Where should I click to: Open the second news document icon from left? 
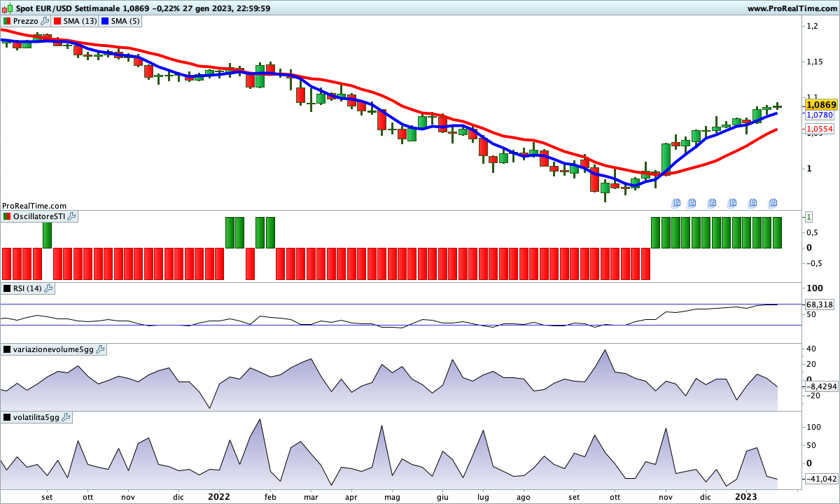click(692, 203)
